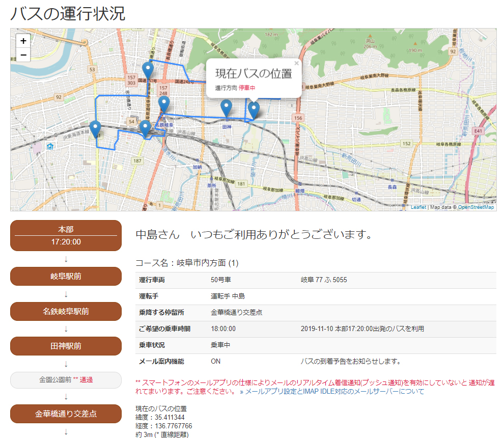Click the map marker above the 名鉄岐阜 label
The image size is (504, 438).
pyautogui.click(x=163, y=103)
